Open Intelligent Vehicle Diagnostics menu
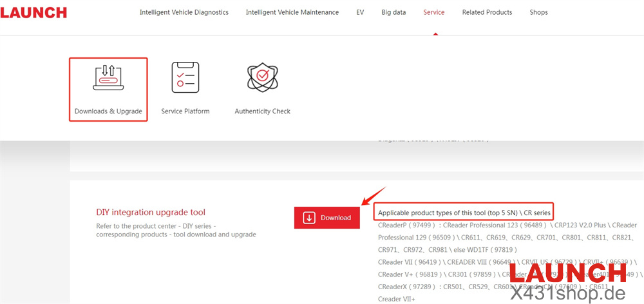The height and width of the screenshot is (304, 644). (184, 12)
